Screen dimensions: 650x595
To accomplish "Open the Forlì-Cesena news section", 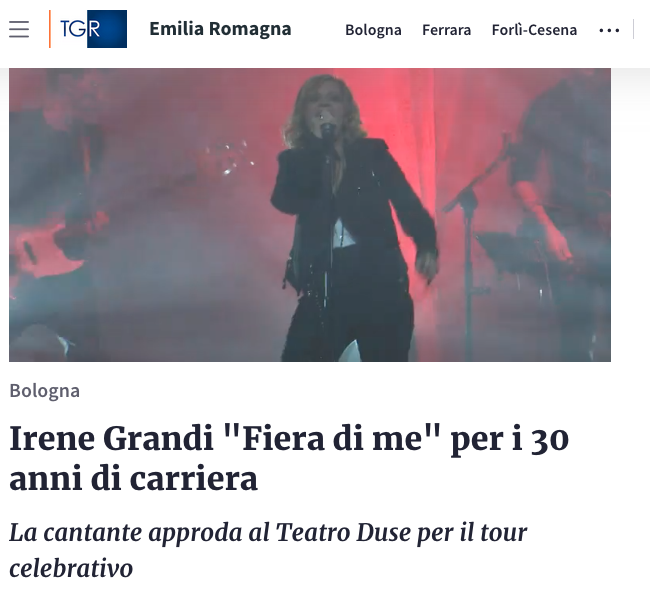I will (x=534, y=30).
